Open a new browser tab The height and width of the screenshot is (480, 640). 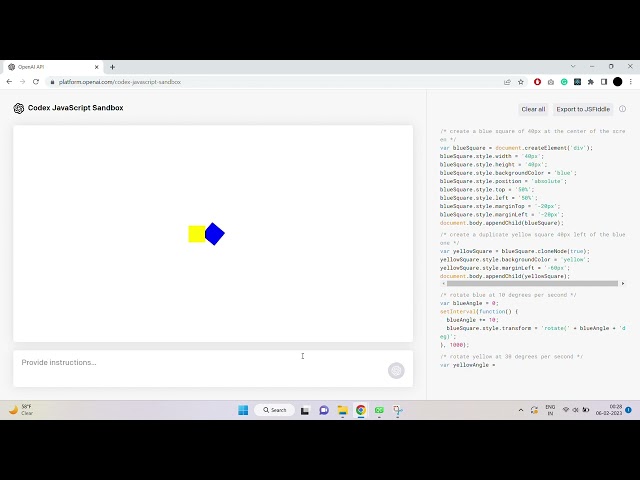(112, 67)
